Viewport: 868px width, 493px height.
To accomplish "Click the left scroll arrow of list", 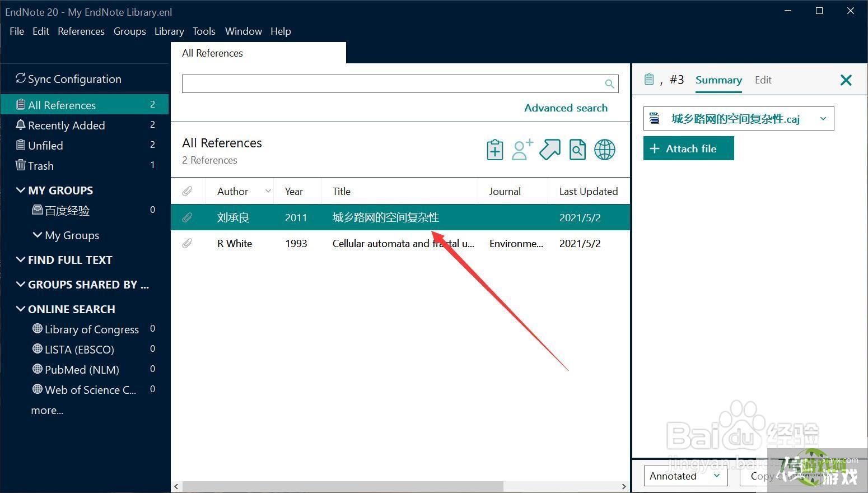I will (x=176, y=486).
